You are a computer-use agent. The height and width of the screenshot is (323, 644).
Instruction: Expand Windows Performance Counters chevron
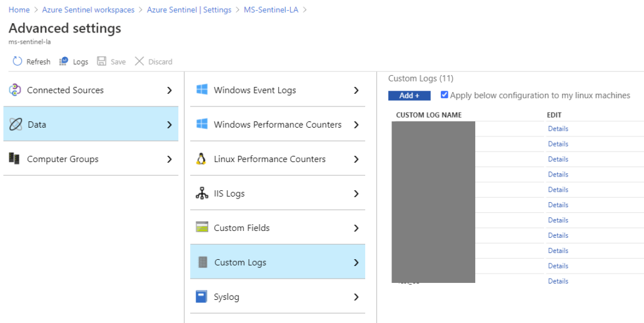[356, 125]
